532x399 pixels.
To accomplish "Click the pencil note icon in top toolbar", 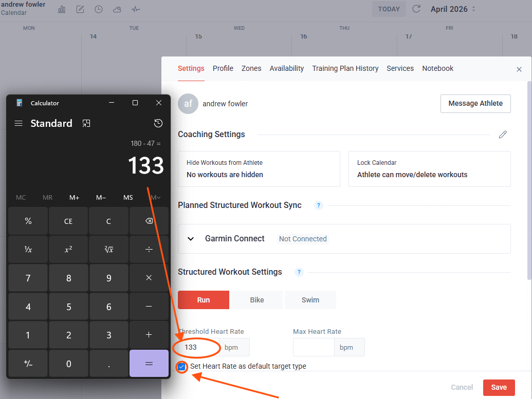I will 80,9.
